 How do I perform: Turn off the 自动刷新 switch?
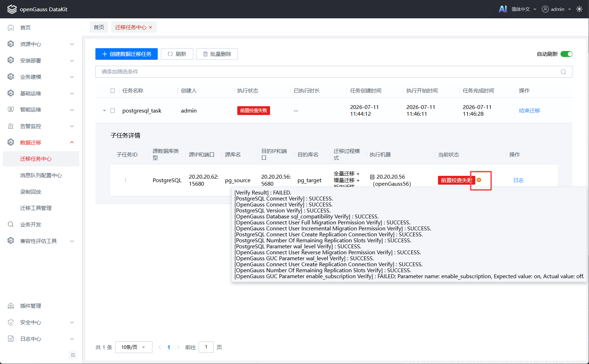566,54
